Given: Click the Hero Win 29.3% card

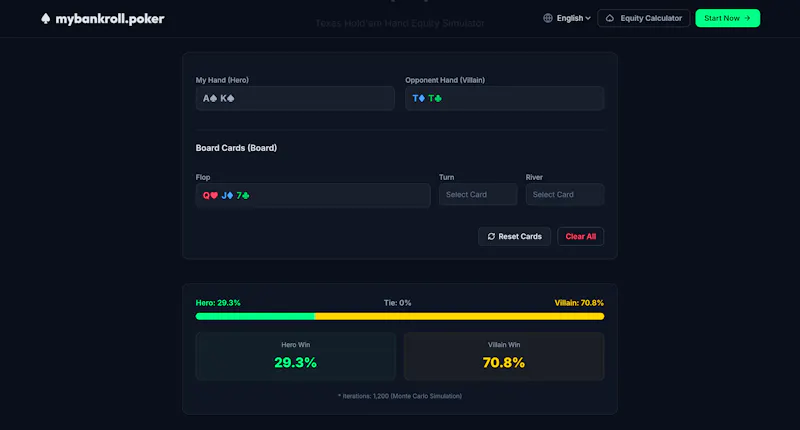Looking at the screenshot, I should tap(295, 357).
